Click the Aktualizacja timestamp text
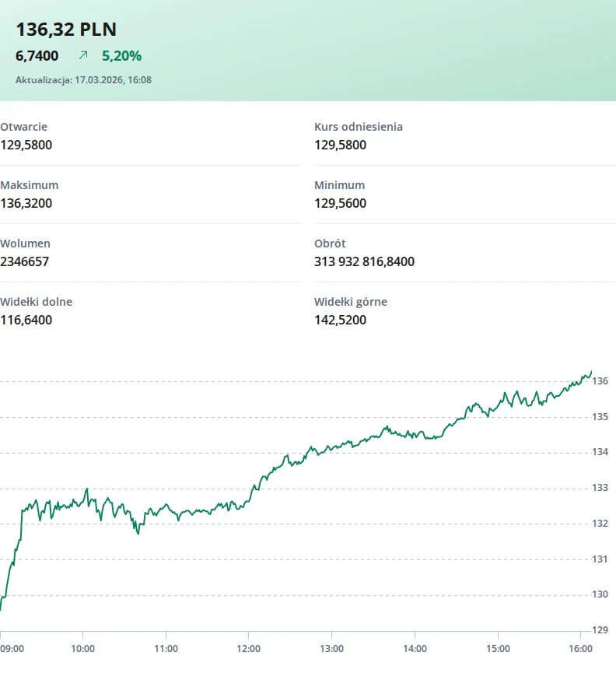616x673 pixels. 83,79
